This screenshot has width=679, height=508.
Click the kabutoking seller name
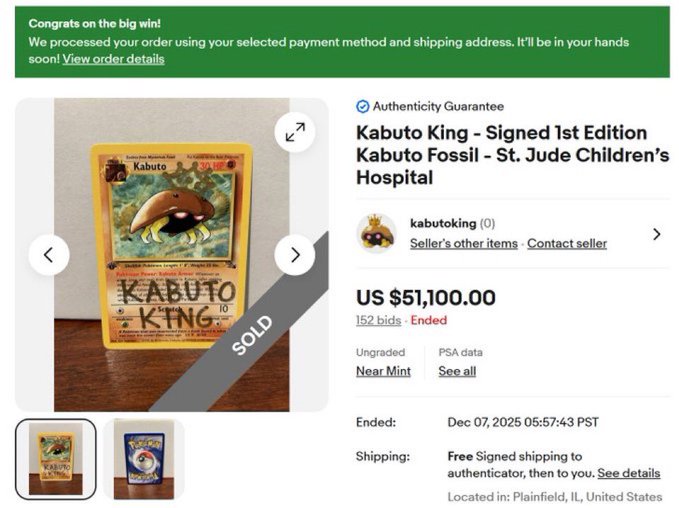[x=443, y=223]
